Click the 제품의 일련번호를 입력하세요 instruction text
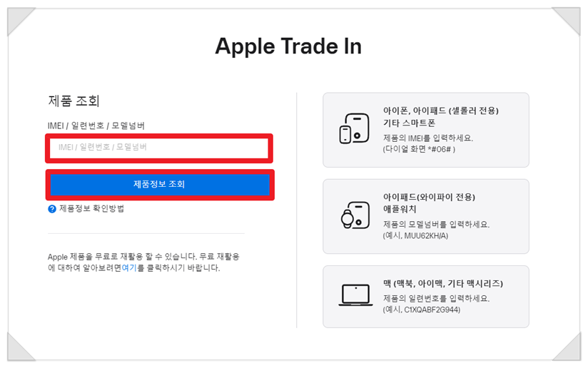 point(436,299)
